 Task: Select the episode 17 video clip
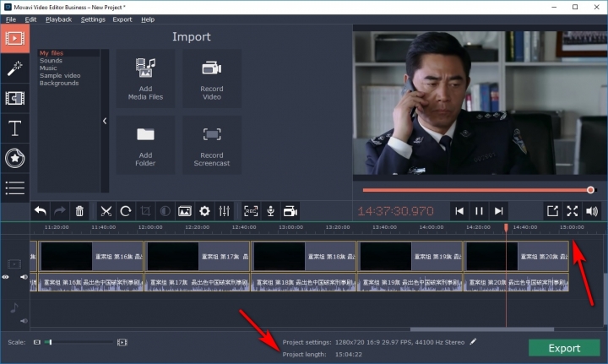tap(197, 256)
